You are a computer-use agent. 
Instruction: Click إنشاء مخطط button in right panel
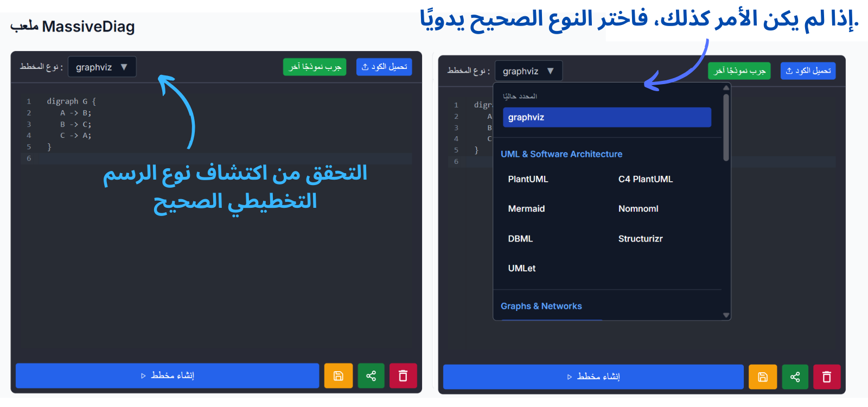click(593, 377)
